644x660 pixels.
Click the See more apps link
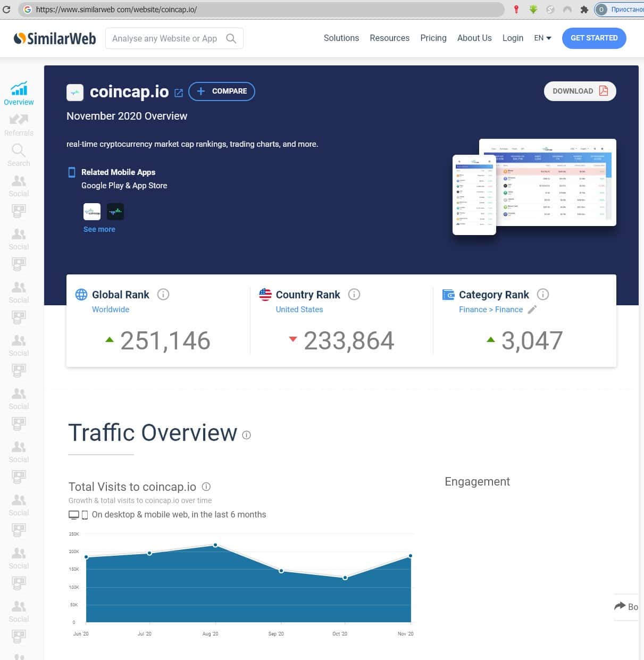99,229
